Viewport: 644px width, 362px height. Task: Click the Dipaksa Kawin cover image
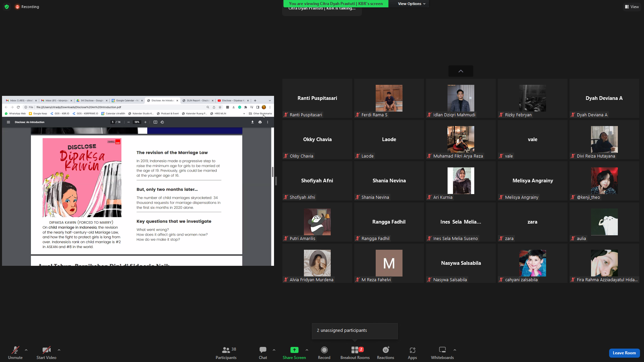coord(82,178)
